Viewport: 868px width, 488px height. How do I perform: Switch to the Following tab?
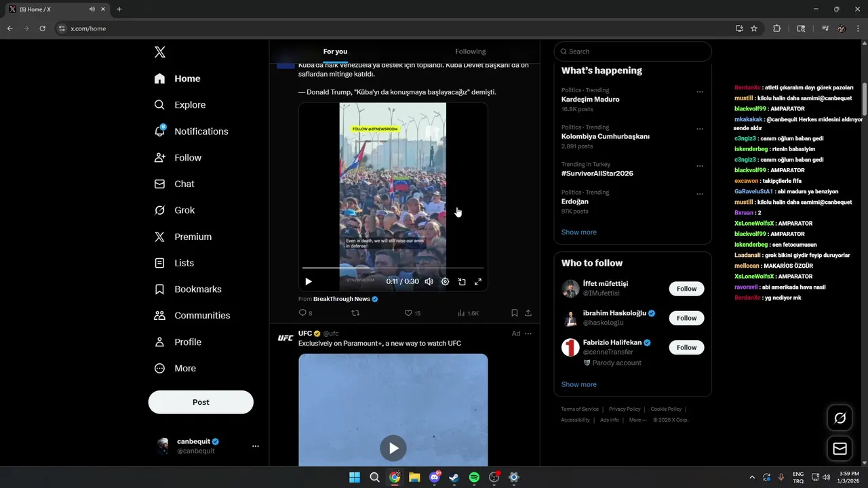pyautogui.click(x=471, y=52)
